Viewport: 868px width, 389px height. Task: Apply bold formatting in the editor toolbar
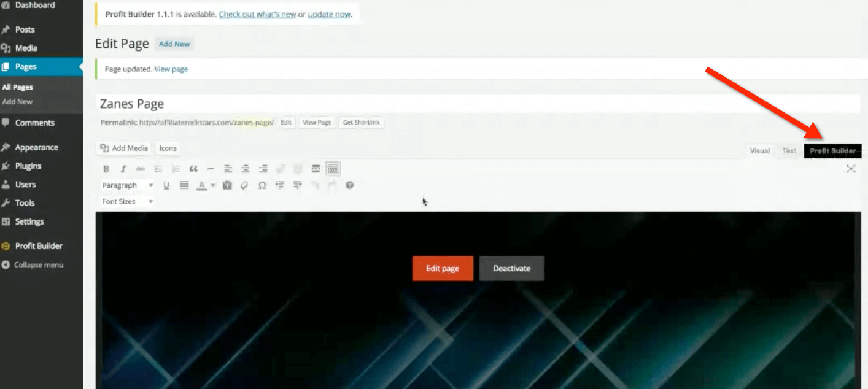106,169
